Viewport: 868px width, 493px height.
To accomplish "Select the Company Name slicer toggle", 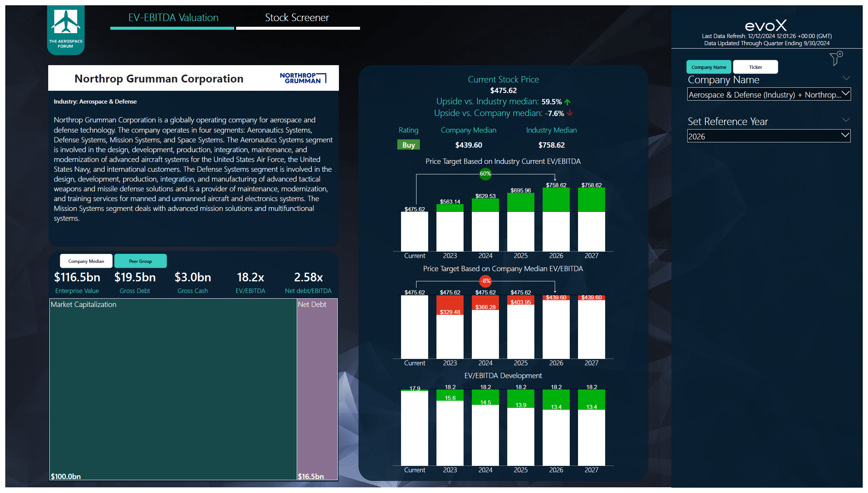I will pos(709,67).
